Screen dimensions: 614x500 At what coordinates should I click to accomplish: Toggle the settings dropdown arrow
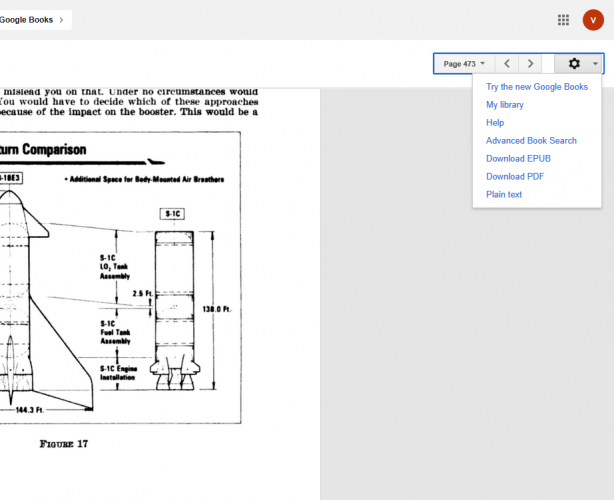click(595, 63)
